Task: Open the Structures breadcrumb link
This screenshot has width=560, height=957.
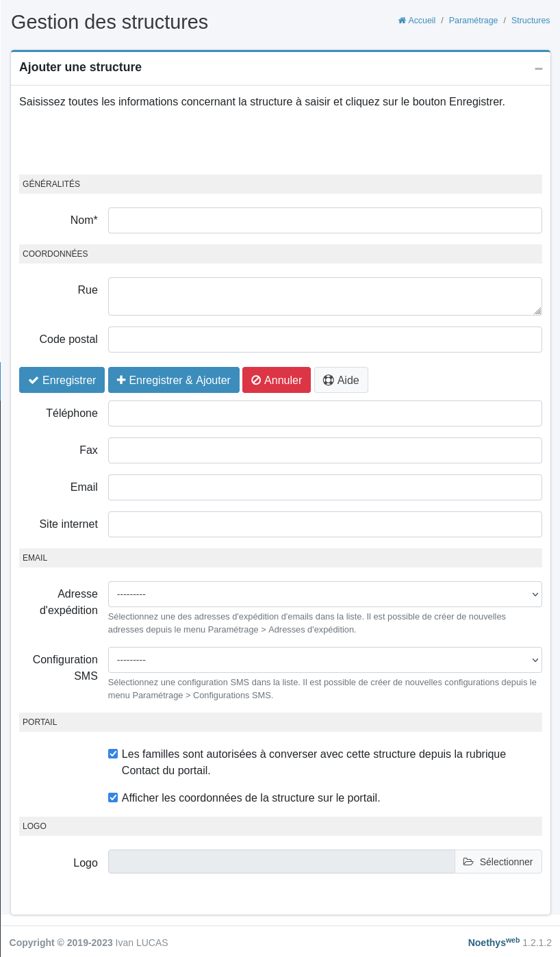Action: click(x=531, y=21)
